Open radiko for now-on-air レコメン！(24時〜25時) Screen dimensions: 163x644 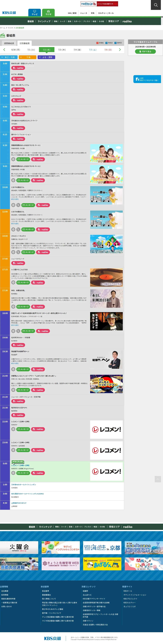pos(38,473)
